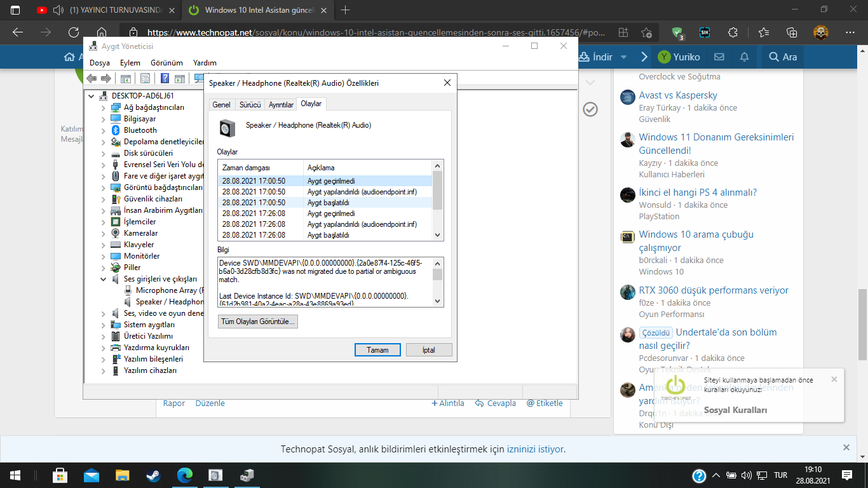Open Edge Collections icon
The width and height of the screenshot is (868, 488).
pos(792,32)
